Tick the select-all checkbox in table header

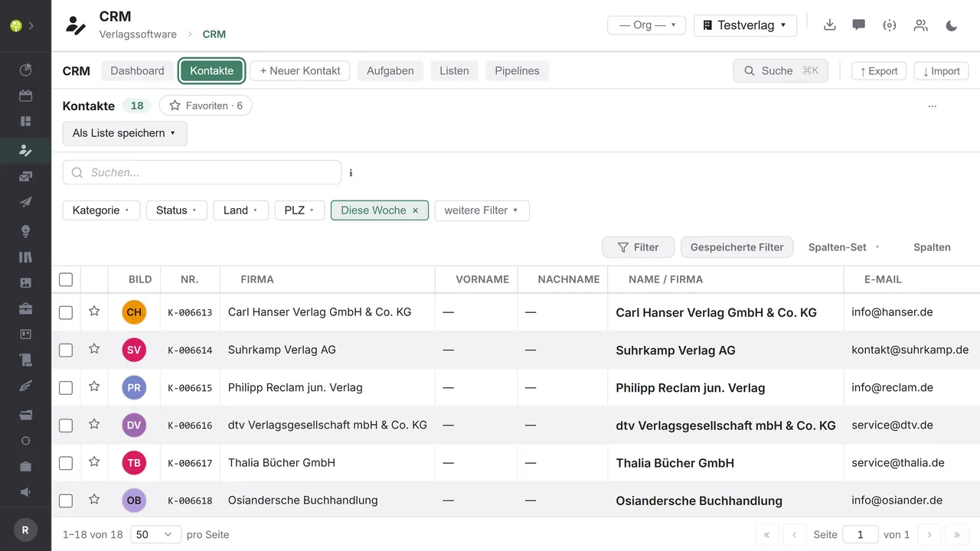tap(66, 279)
